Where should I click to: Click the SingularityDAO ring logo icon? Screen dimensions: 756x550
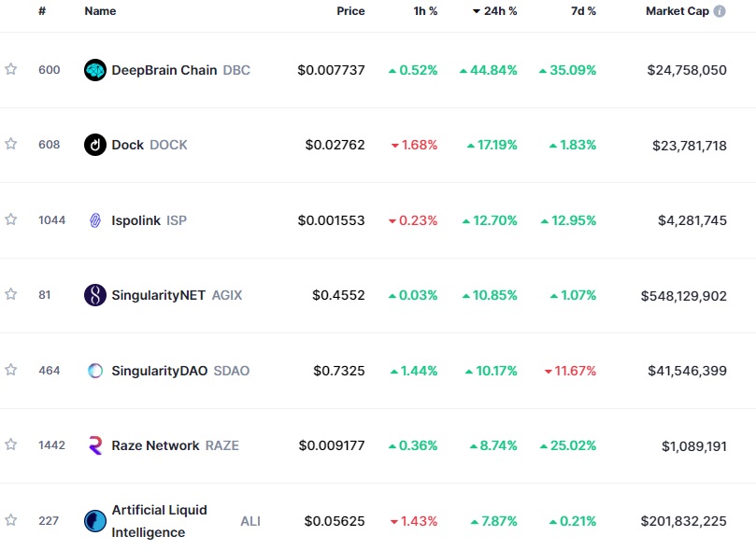tap(95, 371)
